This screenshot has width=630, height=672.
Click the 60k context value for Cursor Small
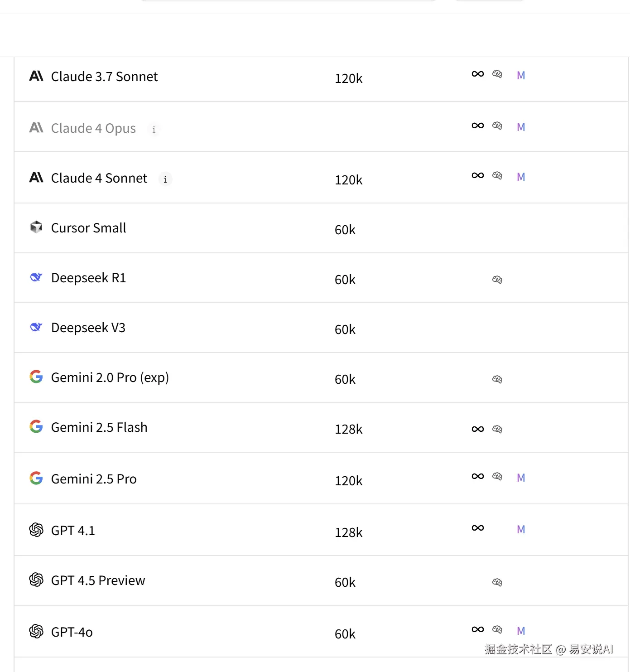[x=345, y=230]
